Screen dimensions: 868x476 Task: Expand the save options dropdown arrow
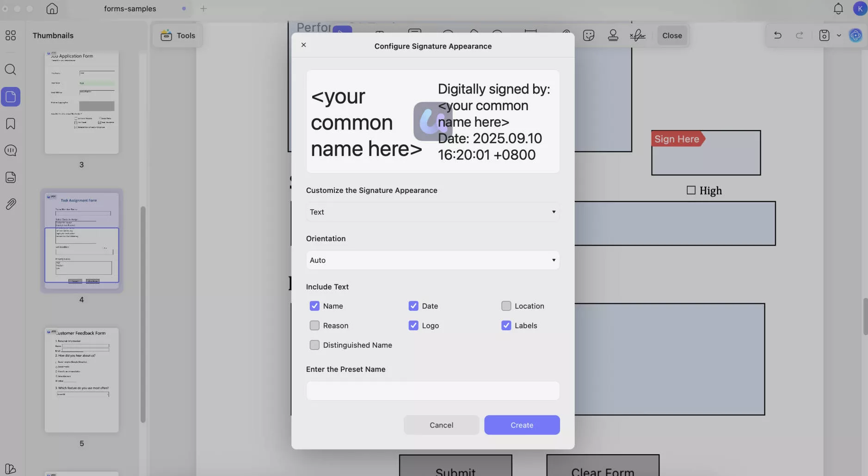[x=840, y=35]
